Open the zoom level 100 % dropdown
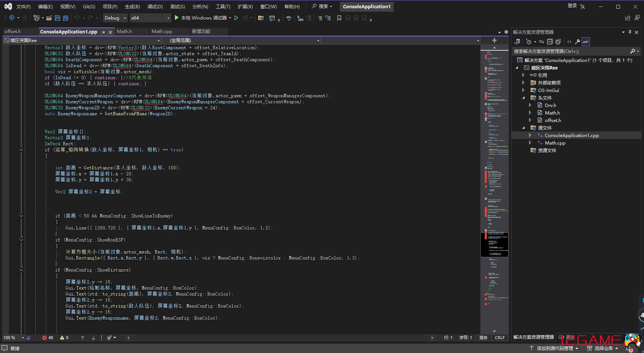Screen dimensions: 644x353 point(13,338)
